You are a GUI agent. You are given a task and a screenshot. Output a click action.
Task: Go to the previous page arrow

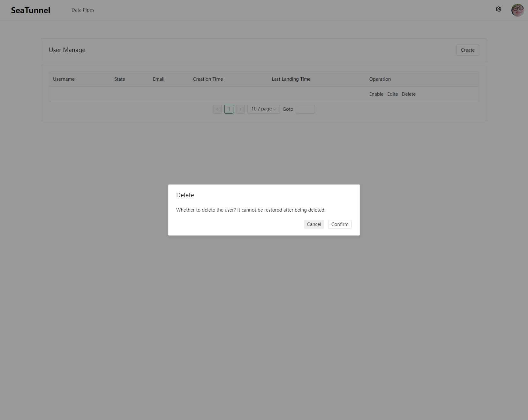(217, 109)
